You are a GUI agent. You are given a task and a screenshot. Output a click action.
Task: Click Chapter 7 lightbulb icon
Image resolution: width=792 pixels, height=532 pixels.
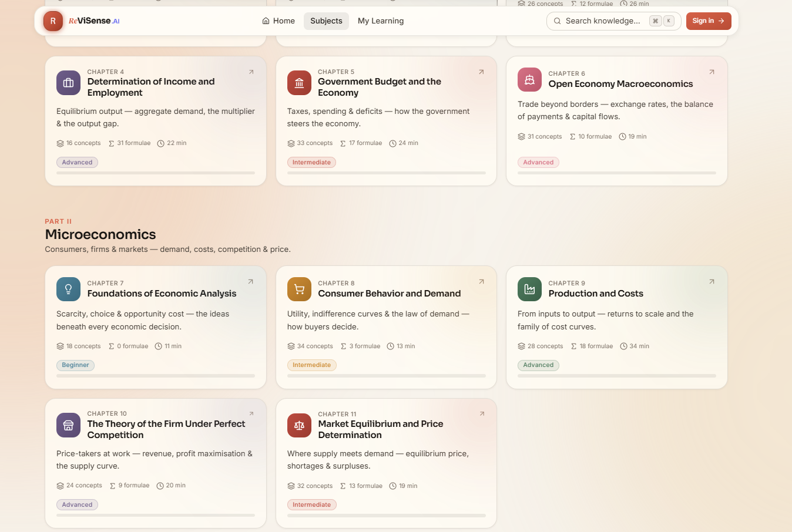68,289
